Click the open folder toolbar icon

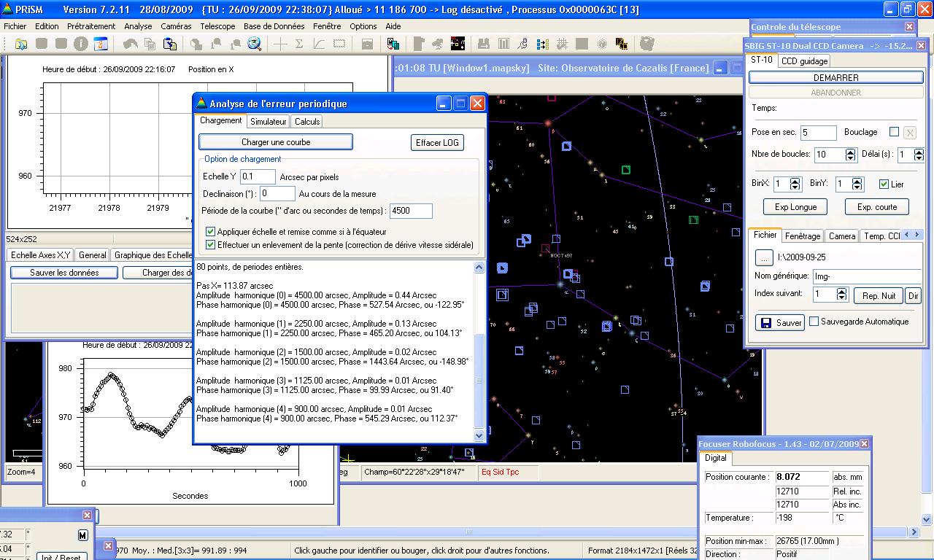click(x=20, y=44)
